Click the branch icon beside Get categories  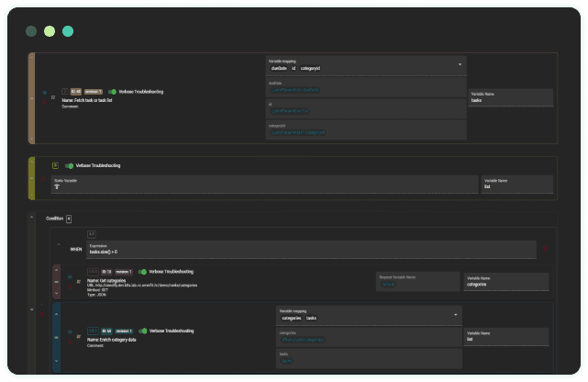tap(79, 281)
